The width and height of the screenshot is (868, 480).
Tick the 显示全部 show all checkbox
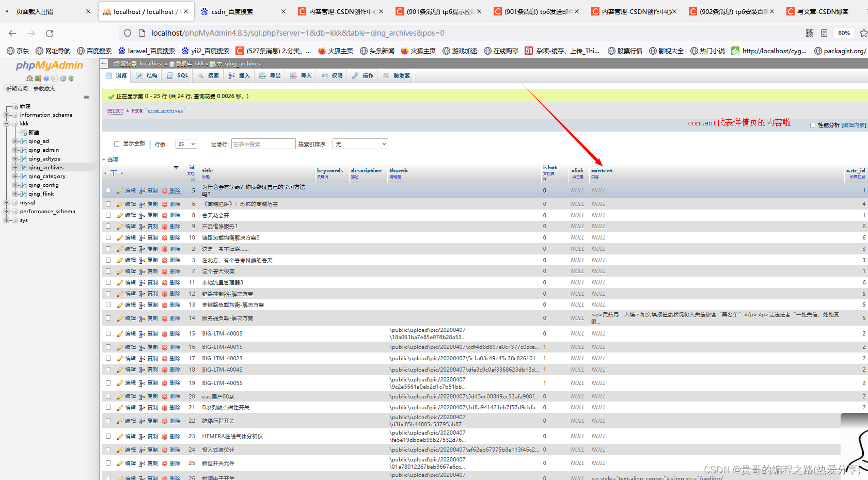(117, 144)
